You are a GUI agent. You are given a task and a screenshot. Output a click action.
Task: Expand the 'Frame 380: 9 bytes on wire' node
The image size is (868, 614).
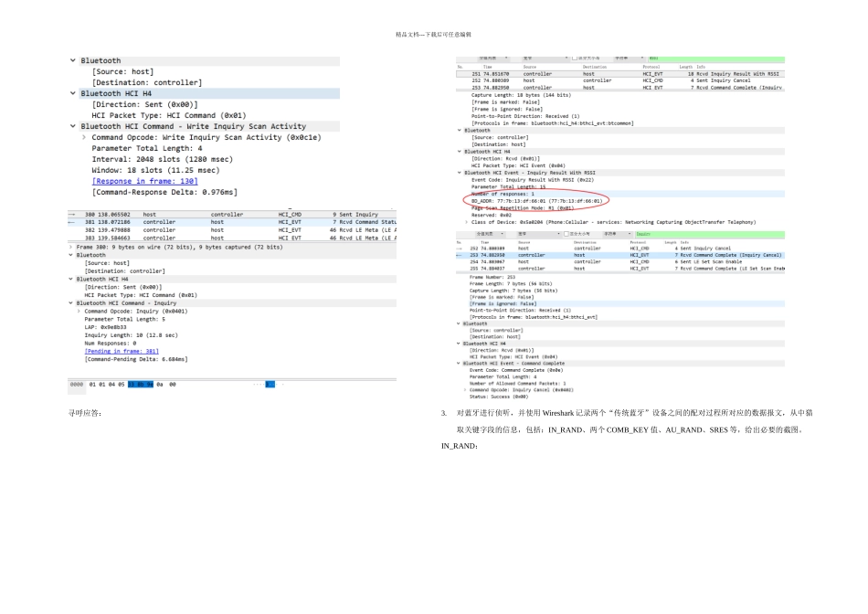click(x=70, y=247)
